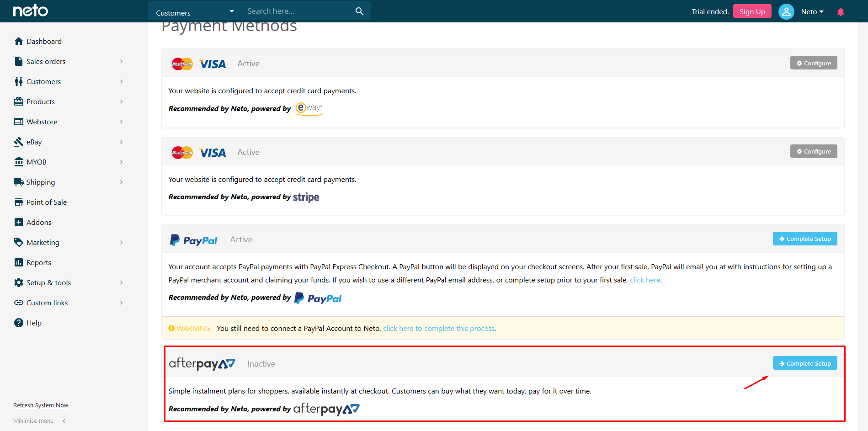The image size is (868, 431).
Task: Click the 'Trial ended.' text
Action: coord(710,12)
